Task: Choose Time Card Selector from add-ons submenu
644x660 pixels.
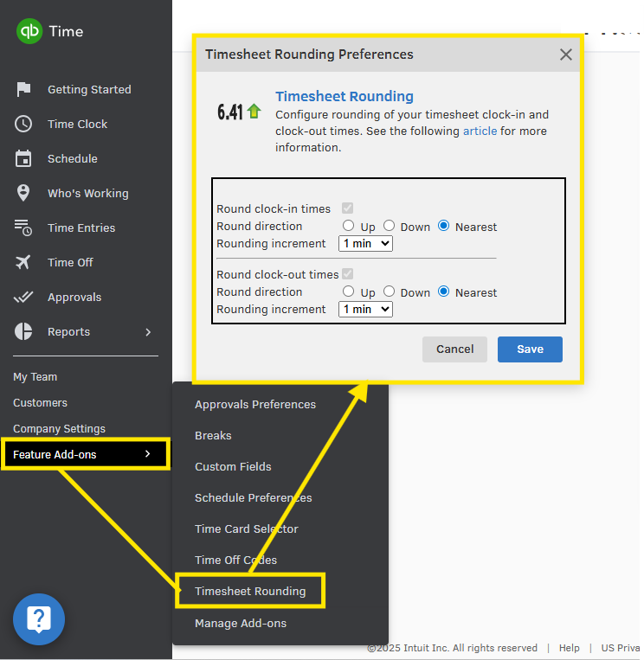Action: click(247, 529)
